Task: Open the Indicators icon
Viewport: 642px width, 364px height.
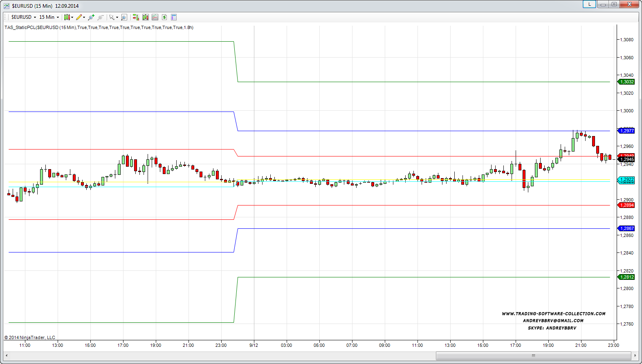Action: click(155, 17)
